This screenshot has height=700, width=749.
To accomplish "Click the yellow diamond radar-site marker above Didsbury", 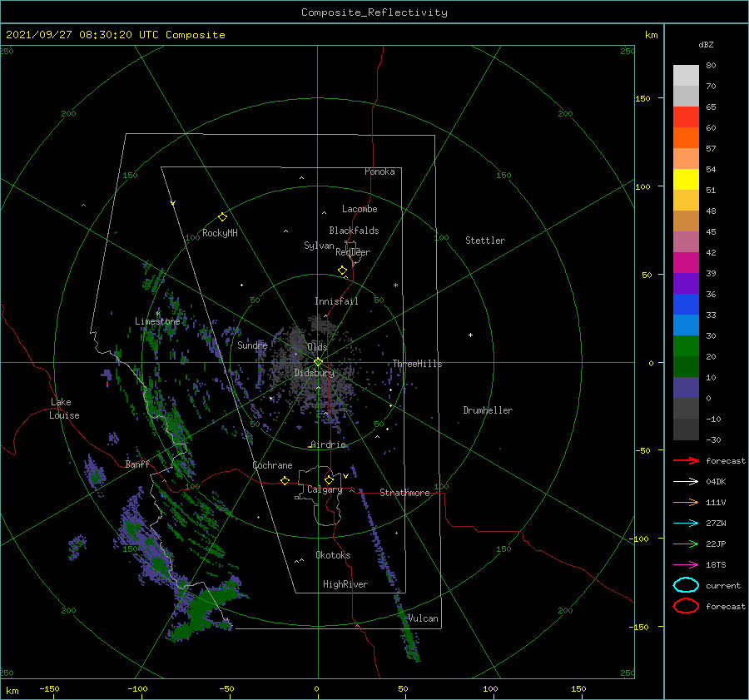I will (x=318, y=362).
